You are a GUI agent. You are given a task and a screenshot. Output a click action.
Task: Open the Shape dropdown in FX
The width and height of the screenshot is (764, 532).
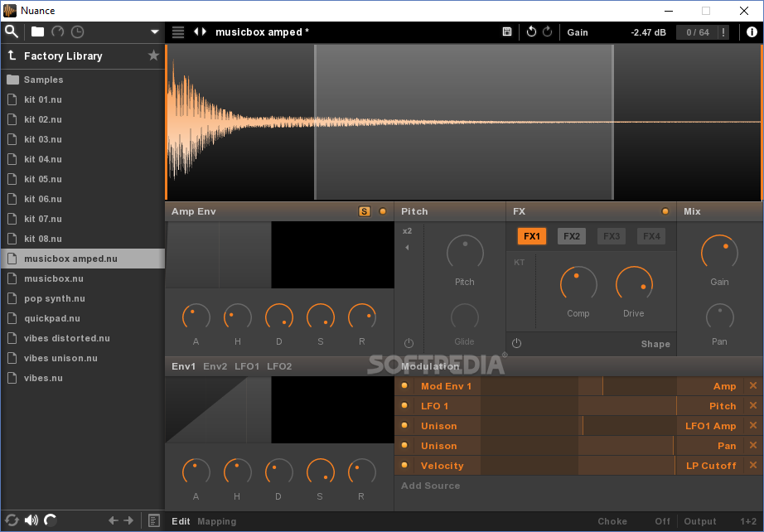655,344
